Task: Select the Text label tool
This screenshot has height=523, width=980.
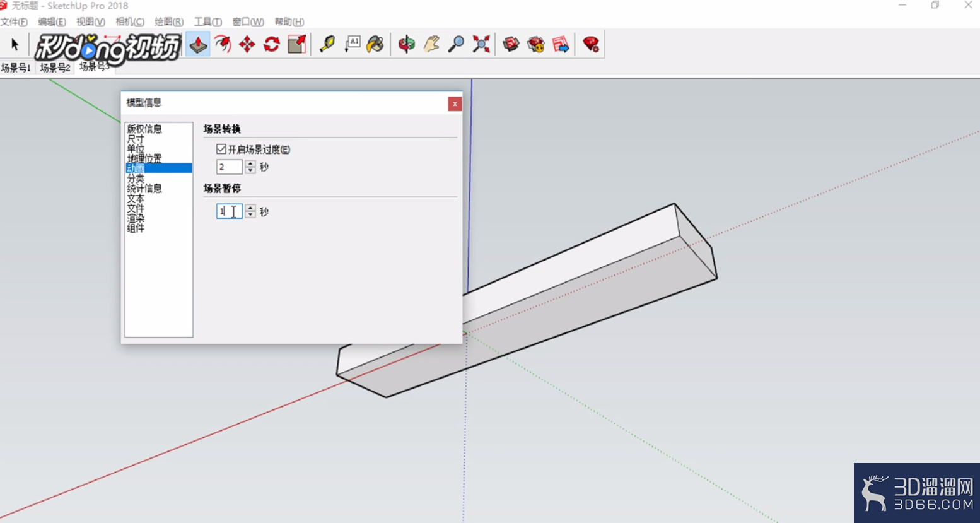Action: (x=352, y=44)
